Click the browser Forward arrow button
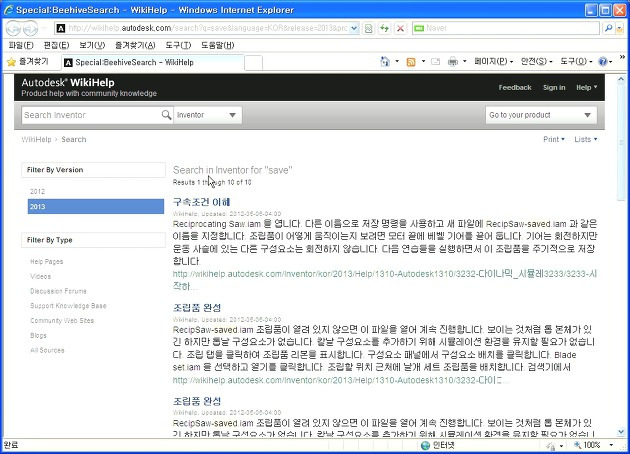The height and width of the screenshot is (454, 630). pos(31,28)
